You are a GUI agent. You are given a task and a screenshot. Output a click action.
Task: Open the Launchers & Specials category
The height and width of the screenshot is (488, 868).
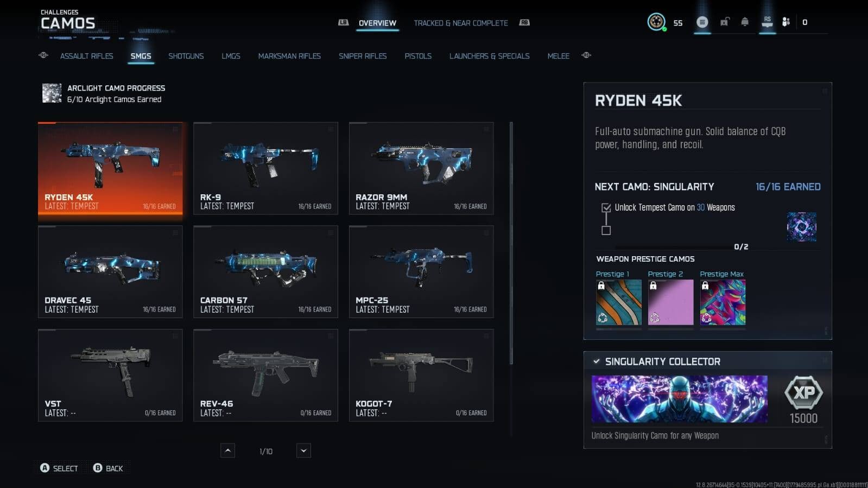(489, 56)
